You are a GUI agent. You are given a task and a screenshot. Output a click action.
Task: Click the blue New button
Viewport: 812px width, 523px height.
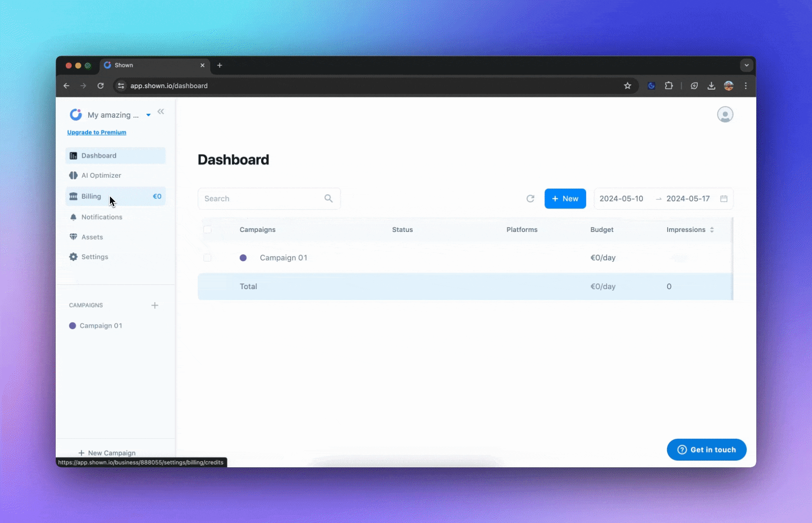point(565,199)
